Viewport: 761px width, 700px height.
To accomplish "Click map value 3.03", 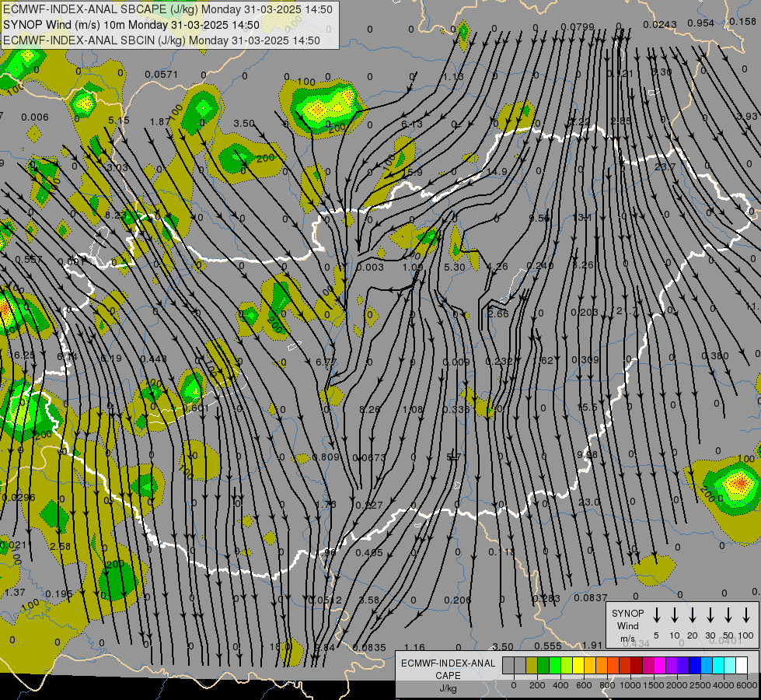I will coord(117,167).
